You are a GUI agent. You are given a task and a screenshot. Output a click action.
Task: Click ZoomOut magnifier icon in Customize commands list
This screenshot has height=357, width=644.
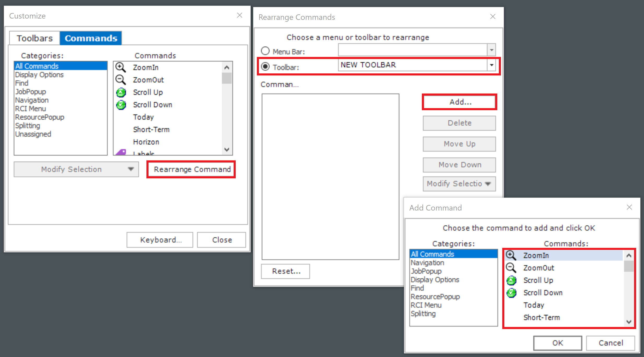point(121,80)
